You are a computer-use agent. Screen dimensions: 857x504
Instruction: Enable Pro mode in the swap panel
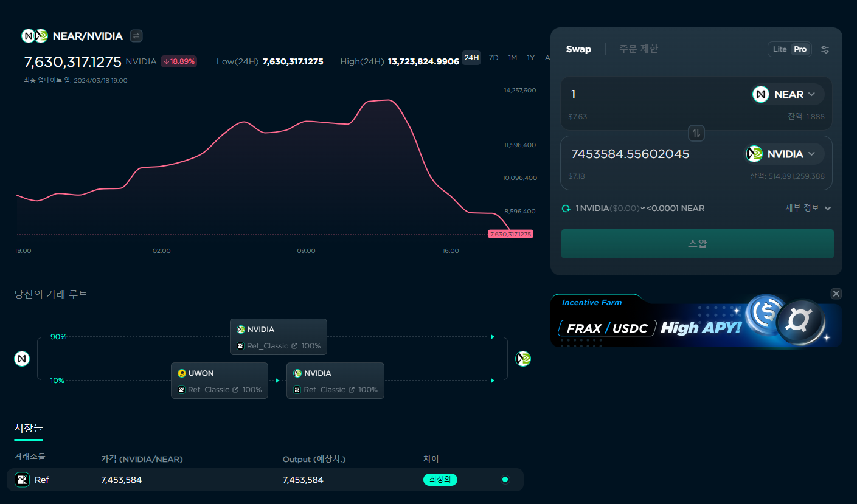[800, 49]
